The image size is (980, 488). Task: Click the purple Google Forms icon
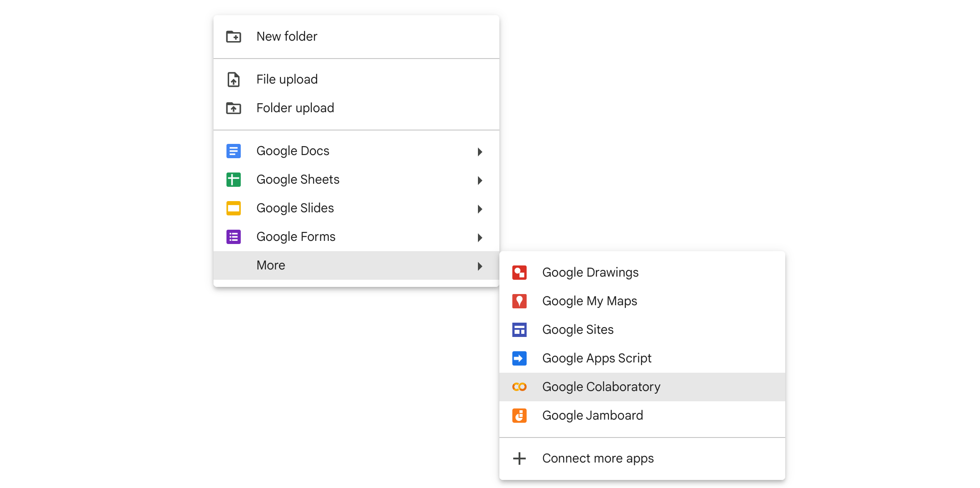click(x=233, y=237)
